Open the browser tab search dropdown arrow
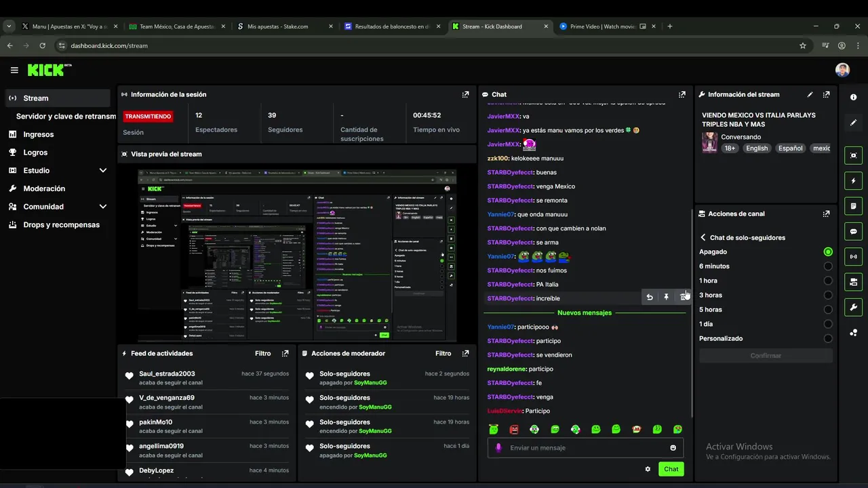Screen dimensions: 868x488 point(9,26)
